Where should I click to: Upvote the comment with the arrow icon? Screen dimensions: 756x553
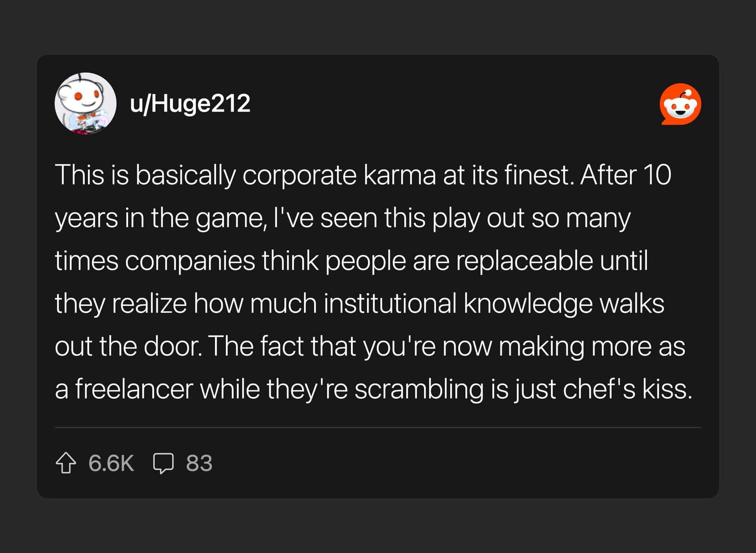click(x=66, y=463)
